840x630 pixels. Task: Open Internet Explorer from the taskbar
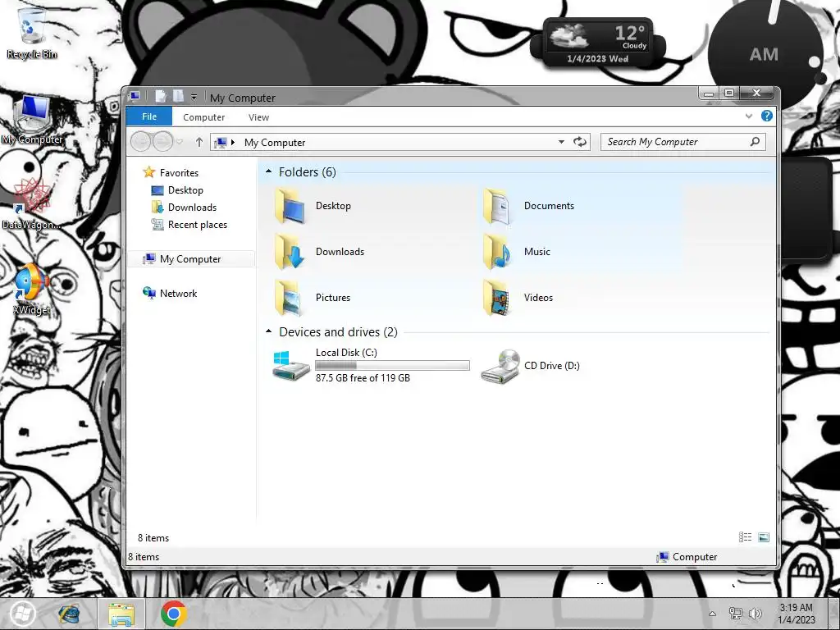click(x=69, y=614)
